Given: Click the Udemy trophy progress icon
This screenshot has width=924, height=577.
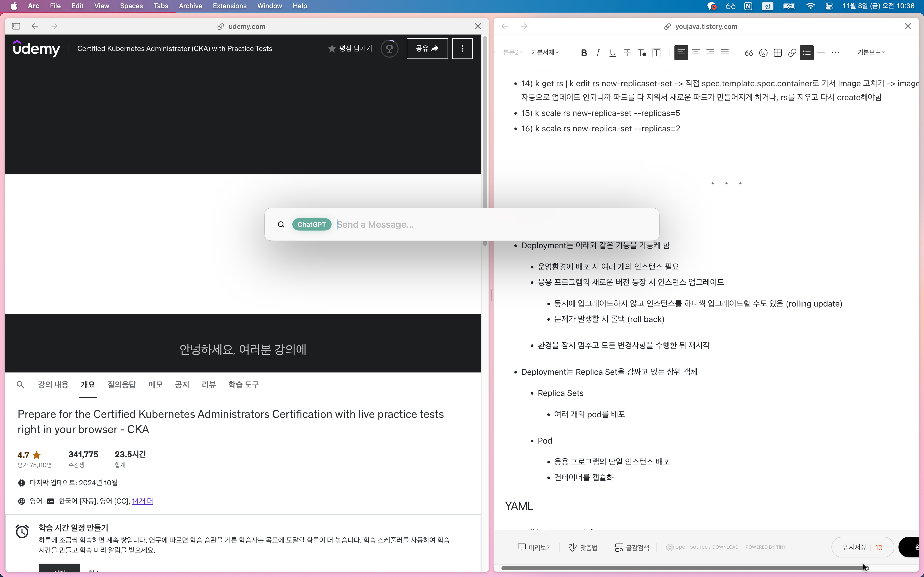Looking at the screenshot, I should [390, 48].
